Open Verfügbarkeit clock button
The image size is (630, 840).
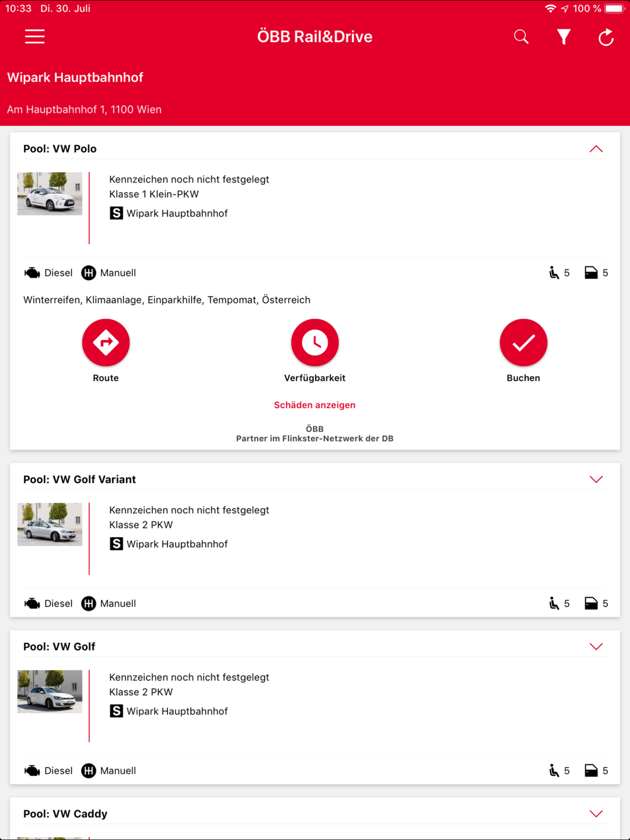(315, 343)
